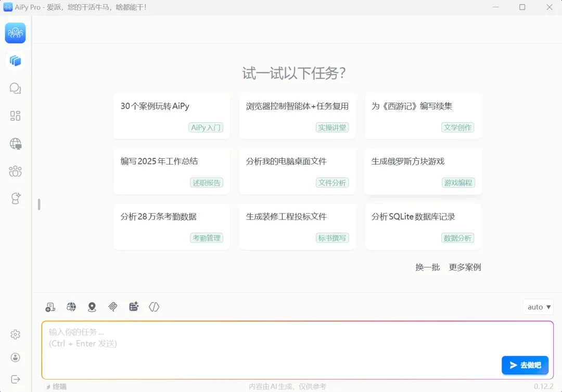
Task: Open the globe with monitor browser icon
Action: click(x=16, y=144)
